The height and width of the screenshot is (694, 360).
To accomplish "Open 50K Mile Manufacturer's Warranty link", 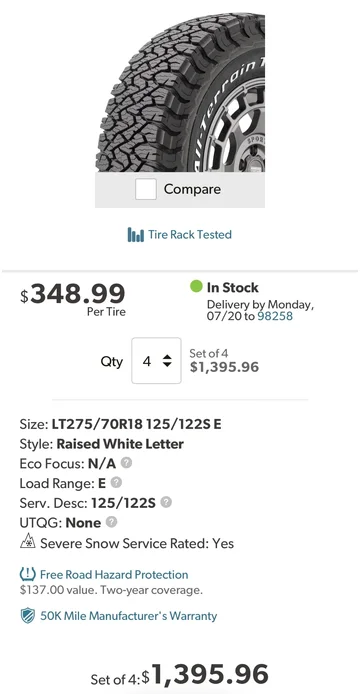I will pos(129,616).
